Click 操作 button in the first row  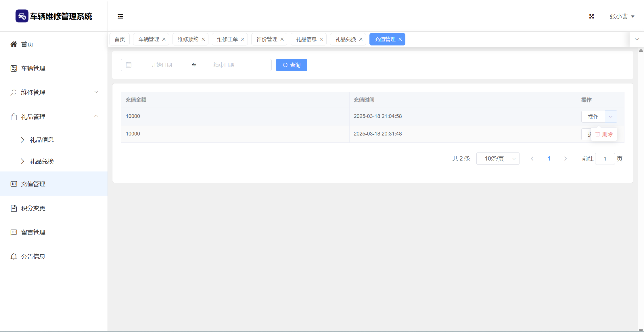tap(593, 117)
